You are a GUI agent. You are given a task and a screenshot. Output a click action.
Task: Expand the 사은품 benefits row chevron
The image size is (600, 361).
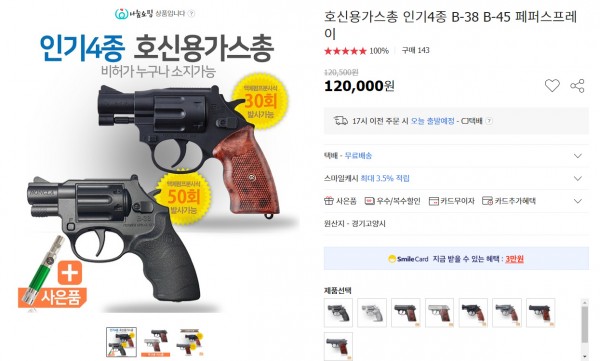coord(578,201)
